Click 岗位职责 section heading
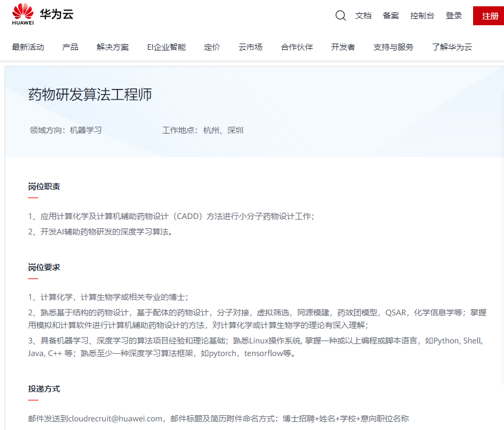 pyautogui.click(x=44, y=187)
